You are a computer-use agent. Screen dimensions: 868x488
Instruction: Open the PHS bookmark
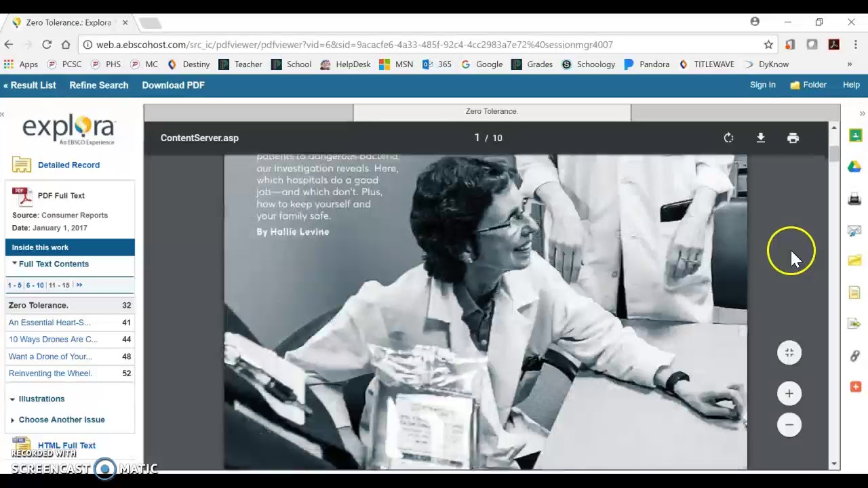106,64
